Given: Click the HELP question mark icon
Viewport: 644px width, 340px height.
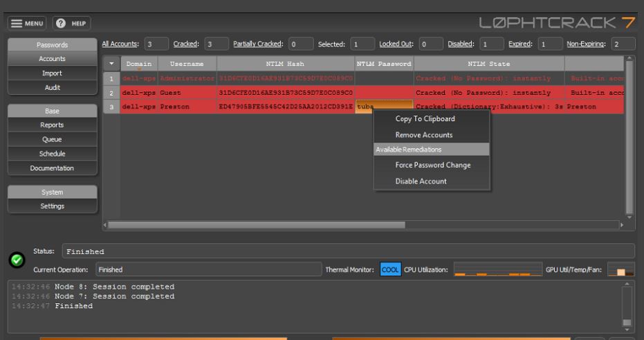Looking at the screenshot, I should click(61, 24).
